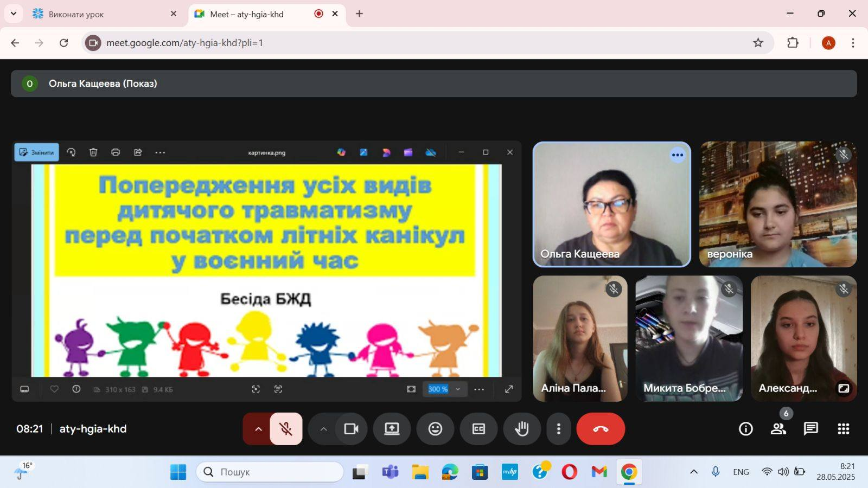The height and width of the screenshot is (488, 868).
Task: Open the chat panel icon
Action: [810, 429]
